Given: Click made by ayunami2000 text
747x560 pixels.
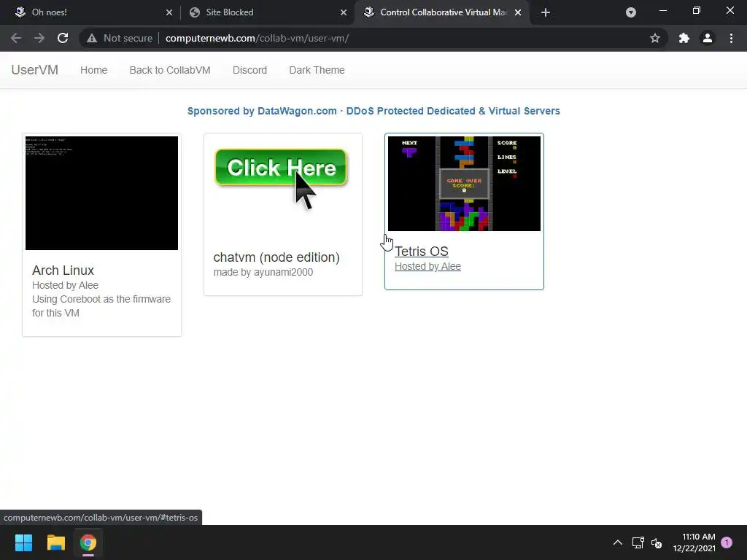Looking at the screenshot, I should pyautogui.click(x=263, y=273).
